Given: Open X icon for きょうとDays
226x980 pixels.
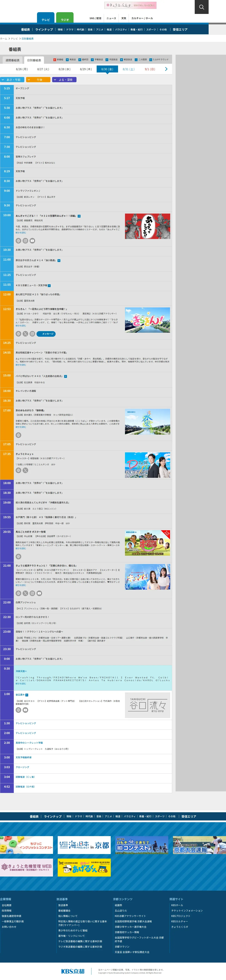Looking at the screenshot, I should click(x=25, y=470).
